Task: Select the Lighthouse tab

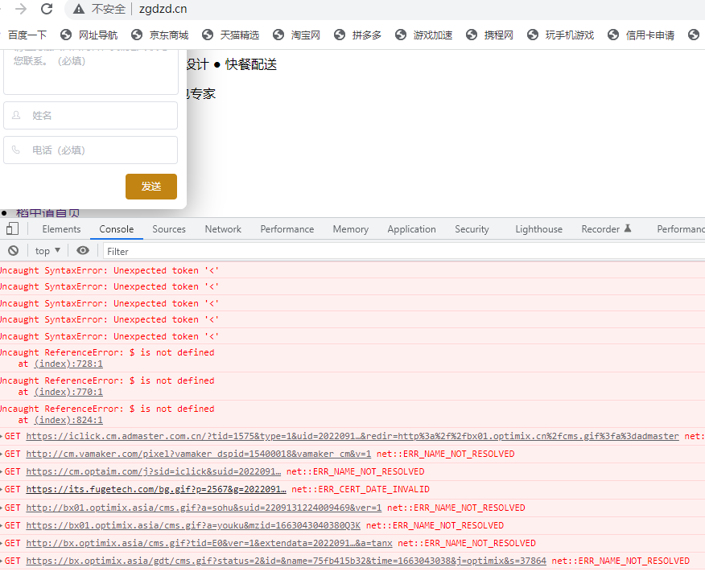Action: (x=538, y=229)
